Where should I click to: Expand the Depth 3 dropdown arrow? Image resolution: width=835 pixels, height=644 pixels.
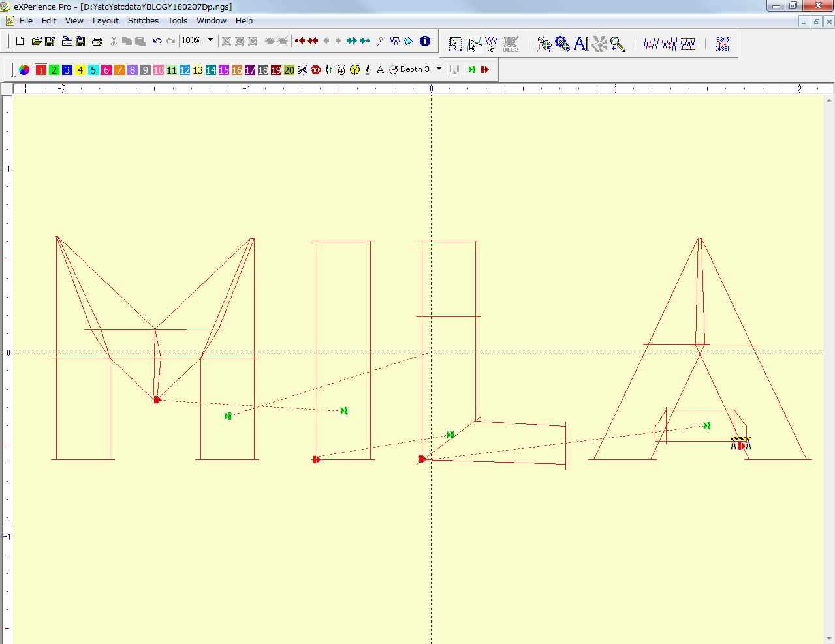pyautogui.click(x=439, y=69)
